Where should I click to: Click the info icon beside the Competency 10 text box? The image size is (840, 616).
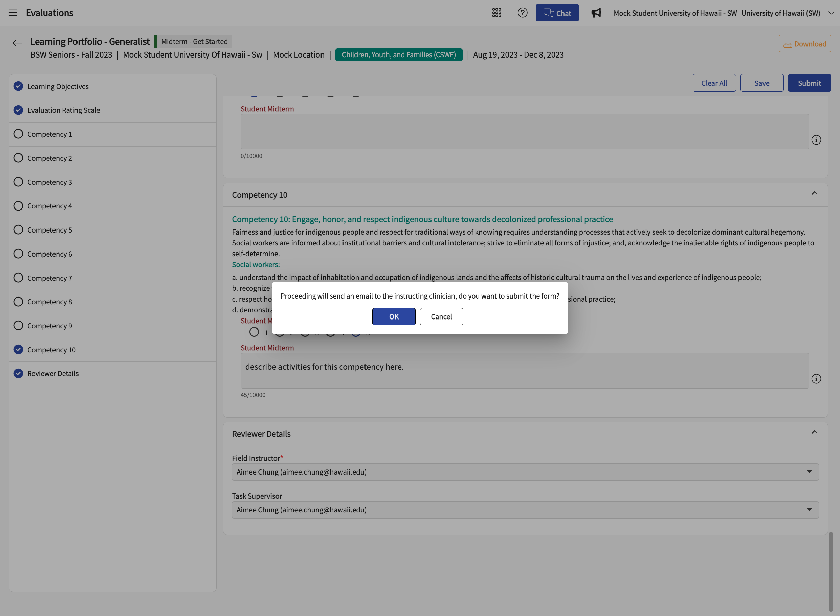click(x=816, y=379)
